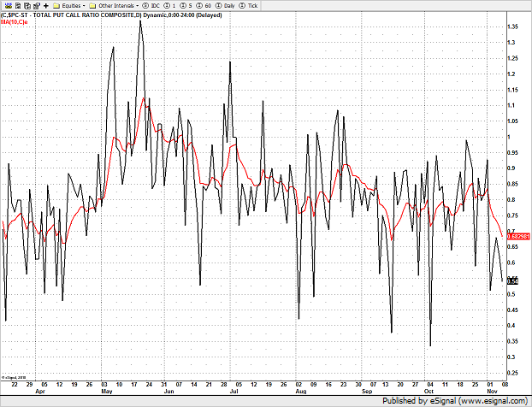Viewport: 532px width, 407px height.
Task: Click the Oct month label on time axis
Action: 429,391
